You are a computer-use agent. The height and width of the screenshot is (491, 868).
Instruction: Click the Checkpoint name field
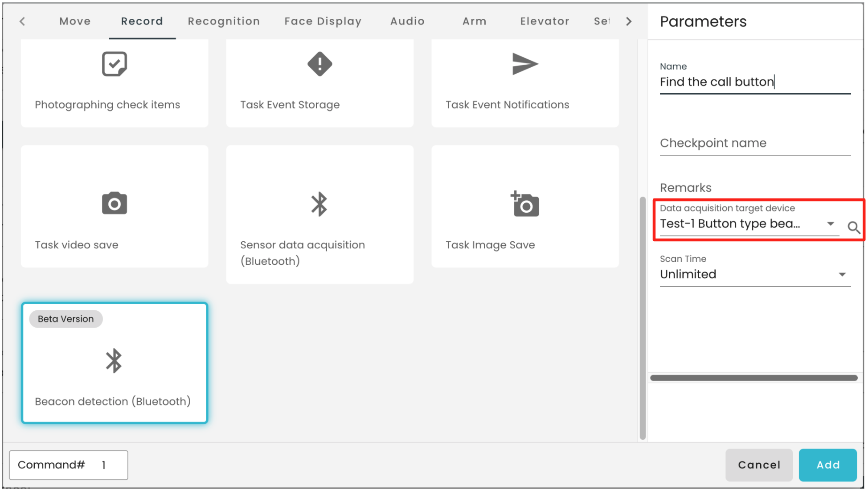pos(755,143)
